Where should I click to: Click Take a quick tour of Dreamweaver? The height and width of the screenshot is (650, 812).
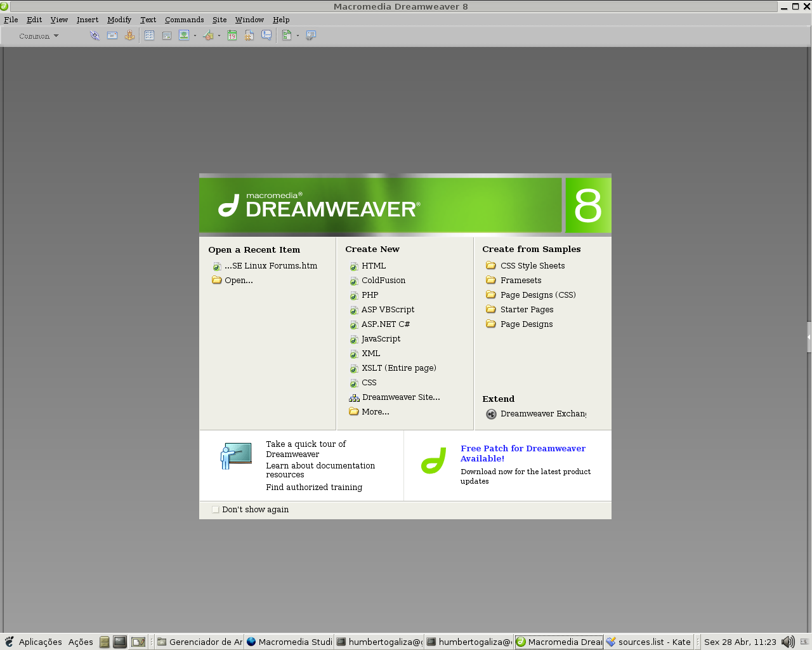click(306, 449)
